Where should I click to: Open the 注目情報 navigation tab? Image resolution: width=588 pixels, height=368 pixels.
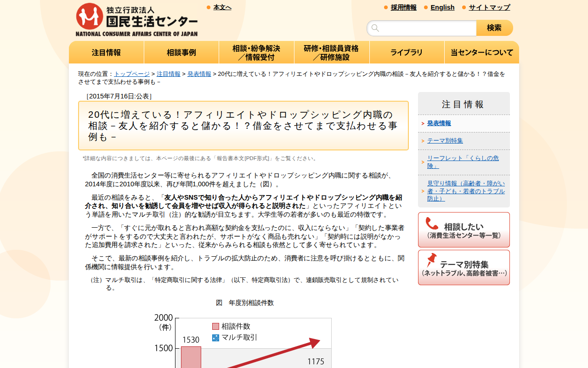coord(107,52)
